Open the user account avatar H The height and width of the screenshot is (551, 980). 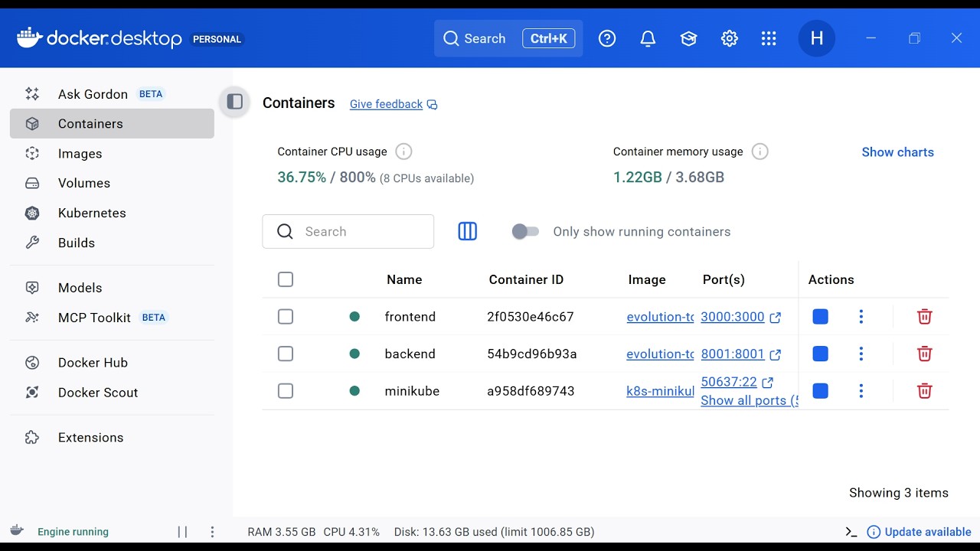[817, 38]
